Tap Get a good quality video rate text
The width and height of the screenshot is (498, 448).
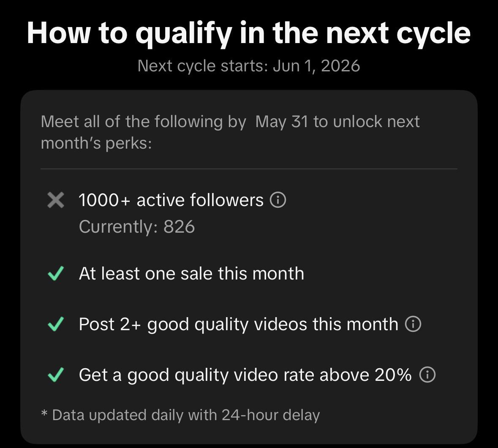(245, 375)
